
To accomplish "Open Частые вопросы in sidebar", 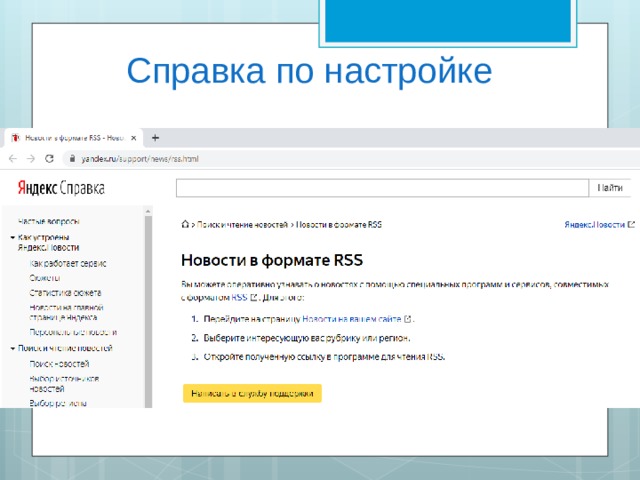I will (x=49, y=221).
